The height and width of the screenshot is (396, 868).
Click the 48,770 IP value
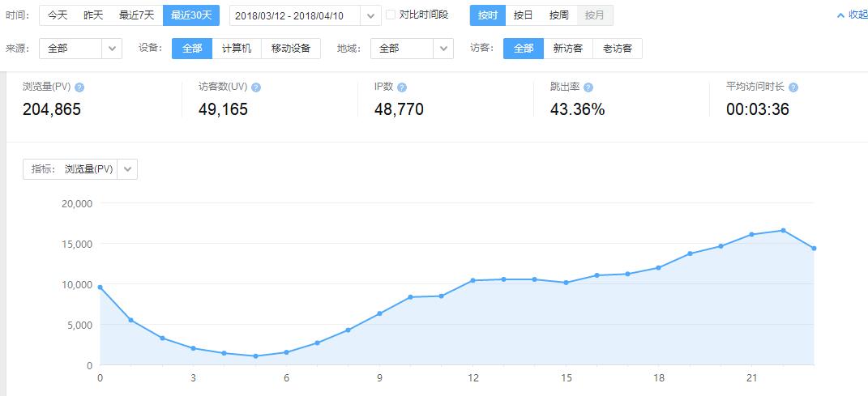(x=399, y=109)
